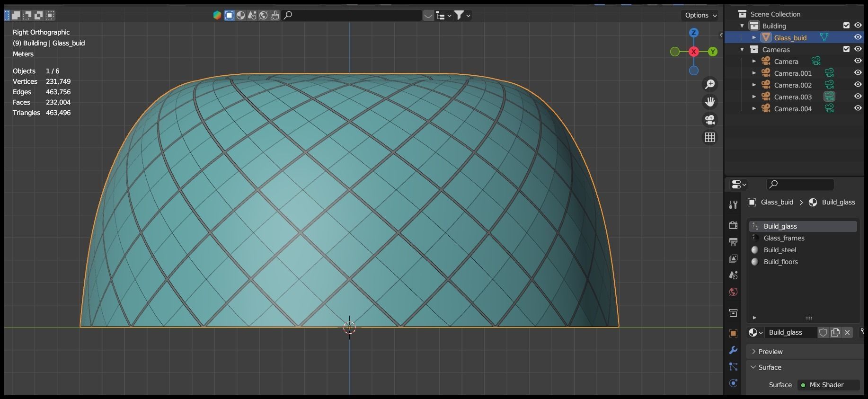868x399 pixels.
Task: Activate the pan view hand button
Action: [710, 102]
